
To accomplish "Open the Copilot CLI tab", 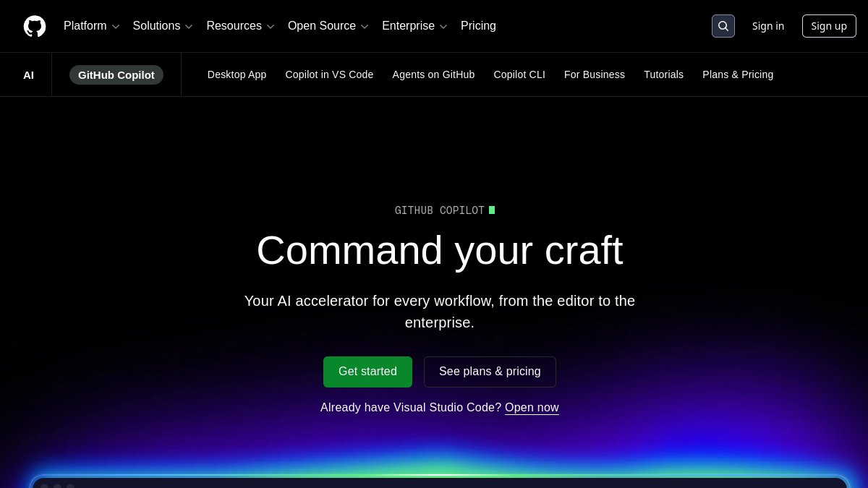I will coord(519,74).
